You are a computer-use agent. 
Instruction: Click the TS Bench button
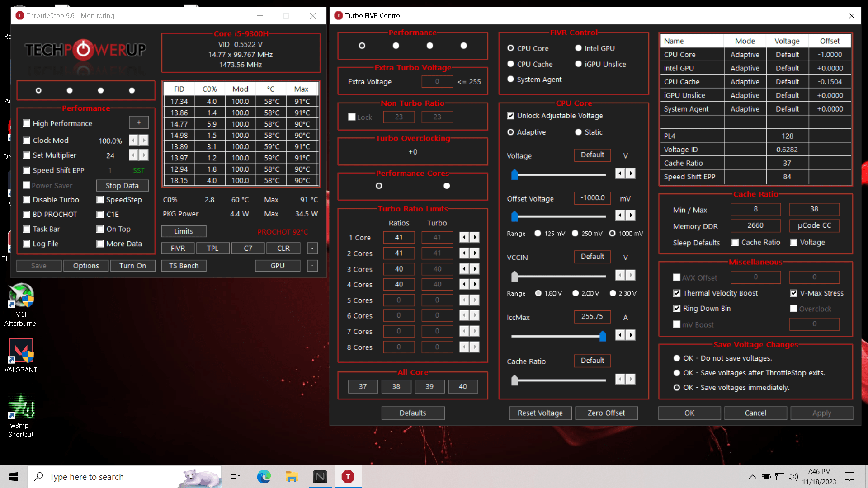[x=184, y=266]
